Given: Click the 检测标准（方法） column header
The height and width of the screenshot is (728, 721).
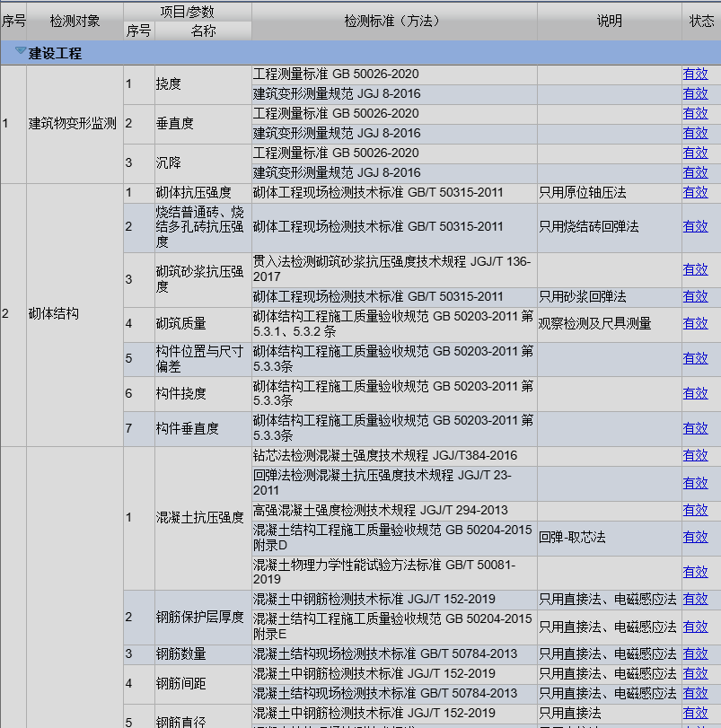Looking at the screenshot, I should [394, 21].
